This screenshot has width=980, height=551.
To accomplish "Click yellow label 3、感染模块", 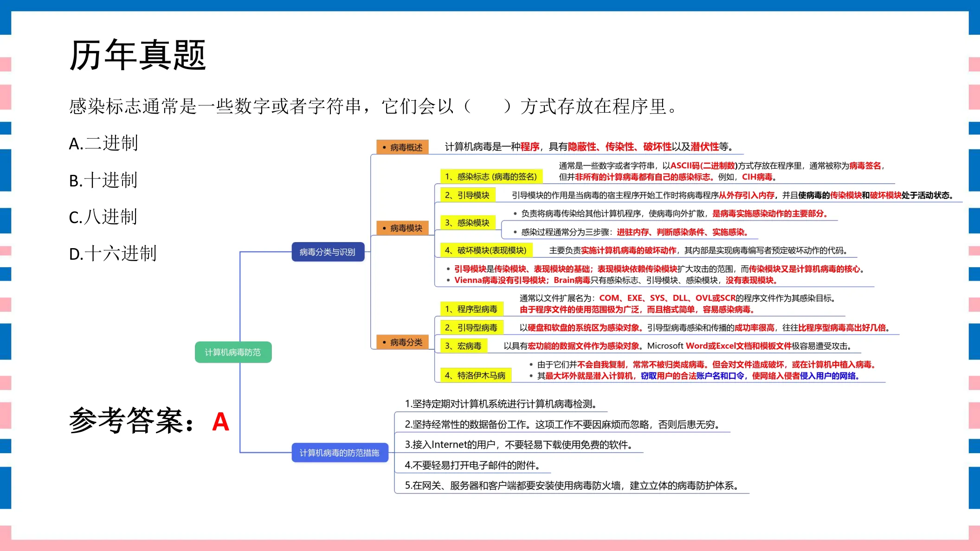I will [467, 223].
